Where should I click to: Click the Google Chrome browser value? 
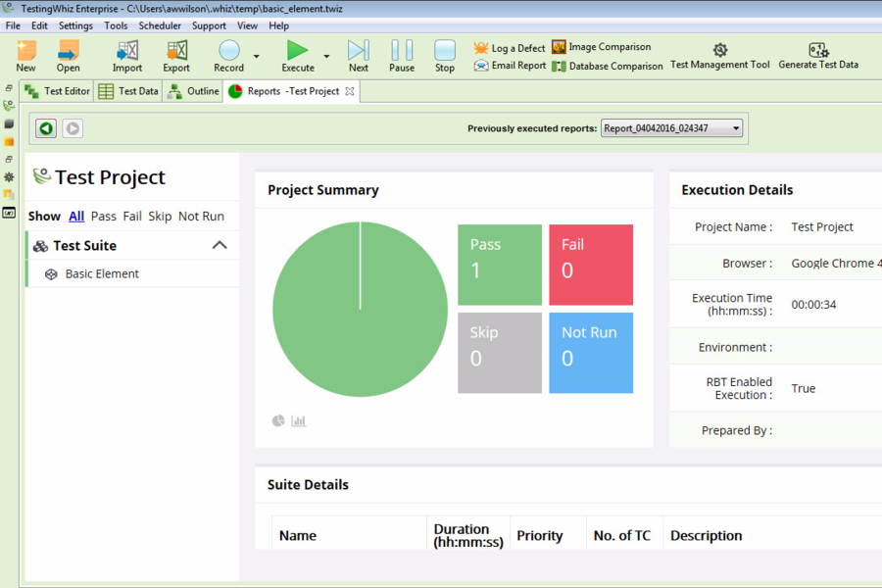(x=837, y=264)
